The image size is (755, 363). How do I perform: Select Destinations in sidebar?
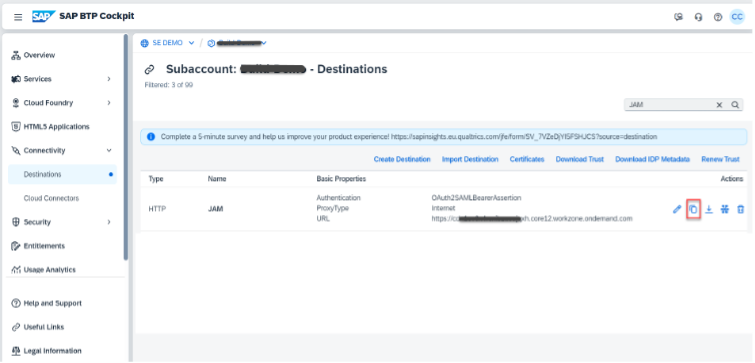point(62,174)
